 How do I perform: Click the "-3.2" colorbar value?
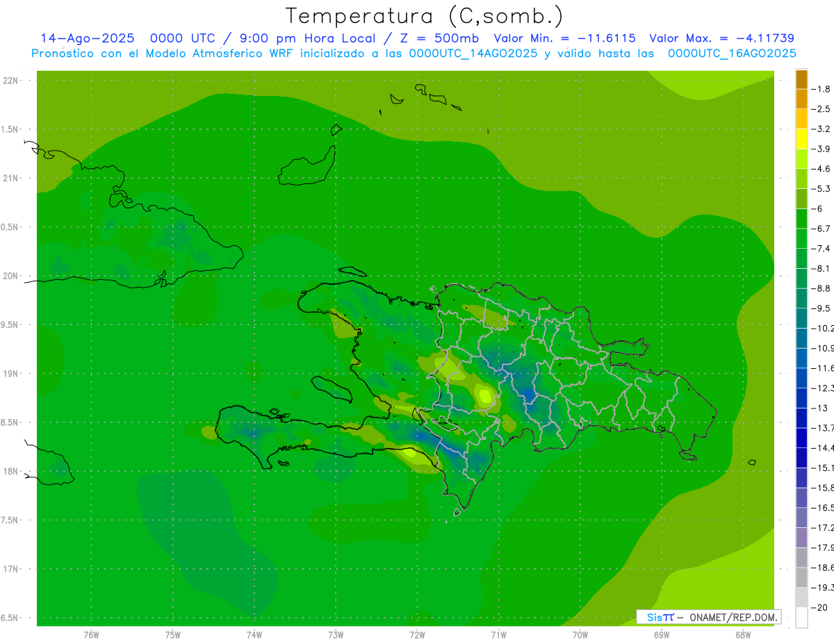pos(821,129)
